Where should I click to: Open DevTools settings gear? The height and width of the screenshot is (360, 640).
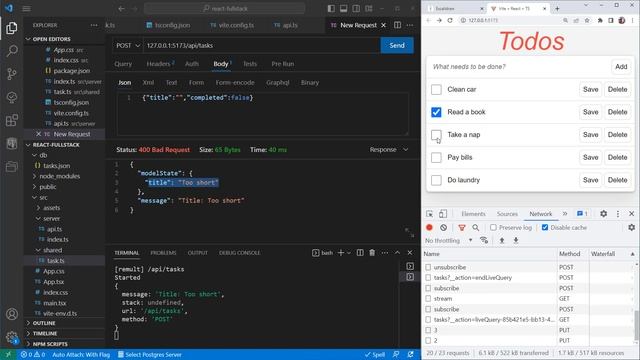pos(603,213)
